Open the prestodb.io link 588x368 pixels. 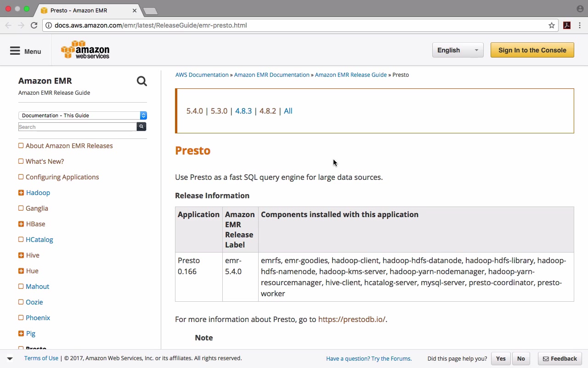(351, 319)
